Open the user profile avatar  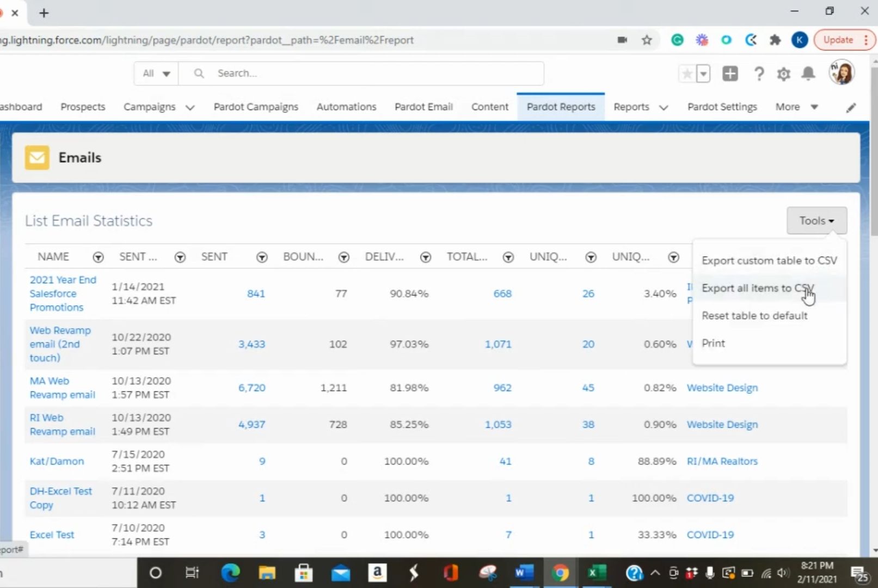coord(840,72)
